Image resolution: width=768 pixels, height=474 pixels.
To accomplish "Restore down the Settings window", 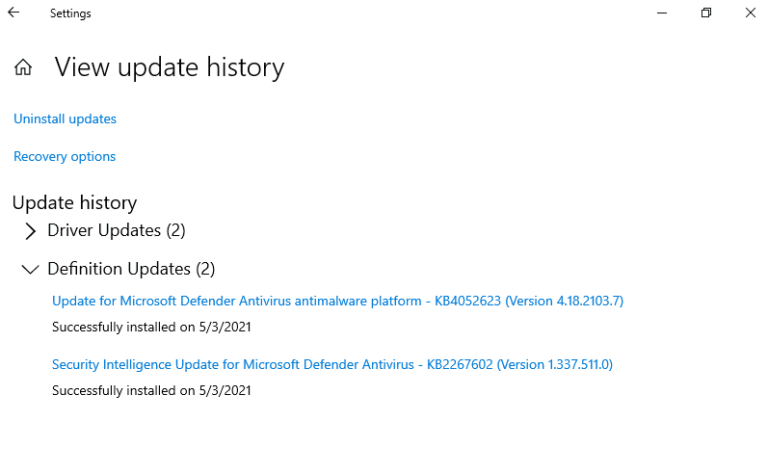I will 706,13.
